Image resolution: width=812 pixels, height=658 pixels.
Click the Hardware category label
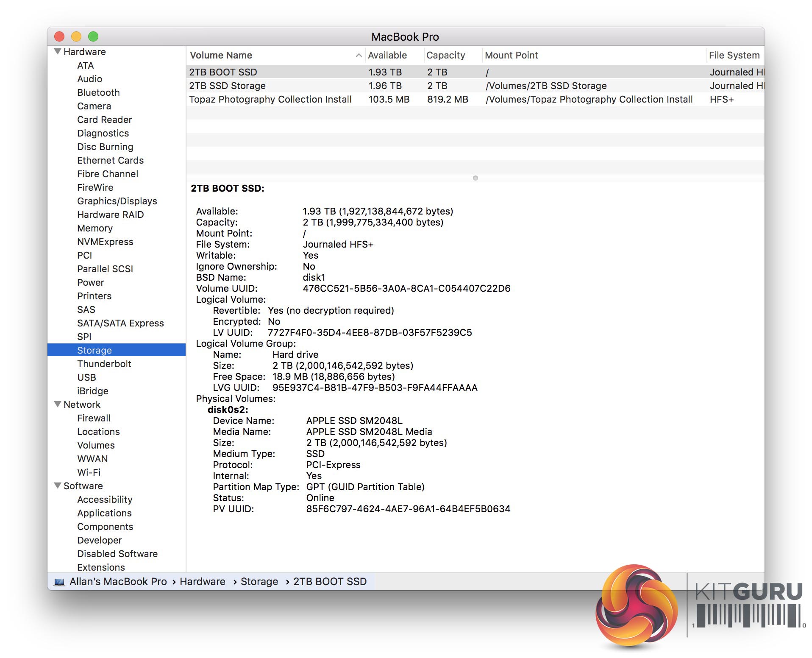(x=85, y=52)
